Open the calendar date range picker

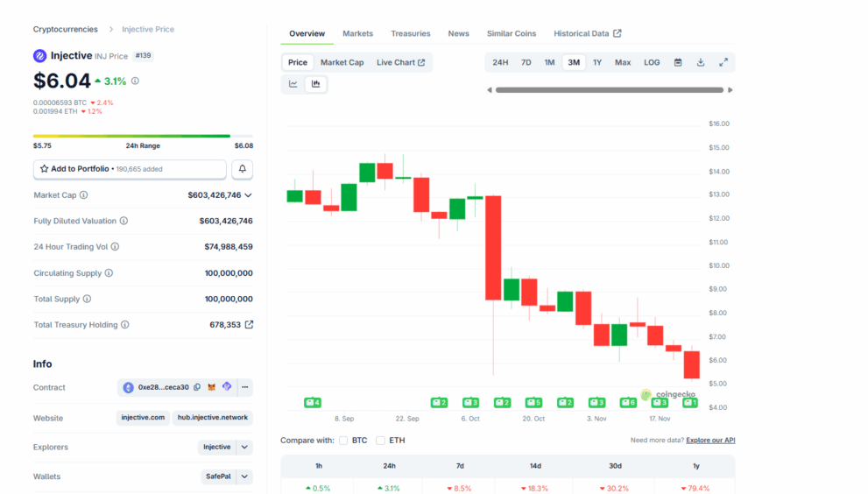click(678, 63)
